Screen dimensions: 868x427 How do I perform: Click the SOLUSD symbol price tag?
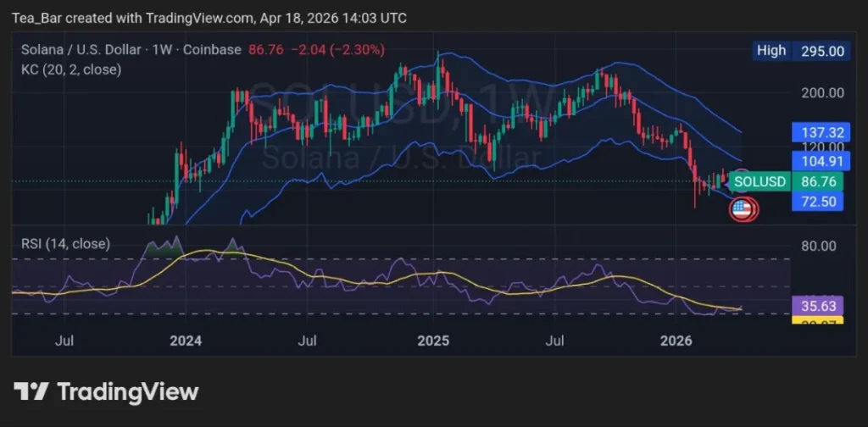click(760, 181)
